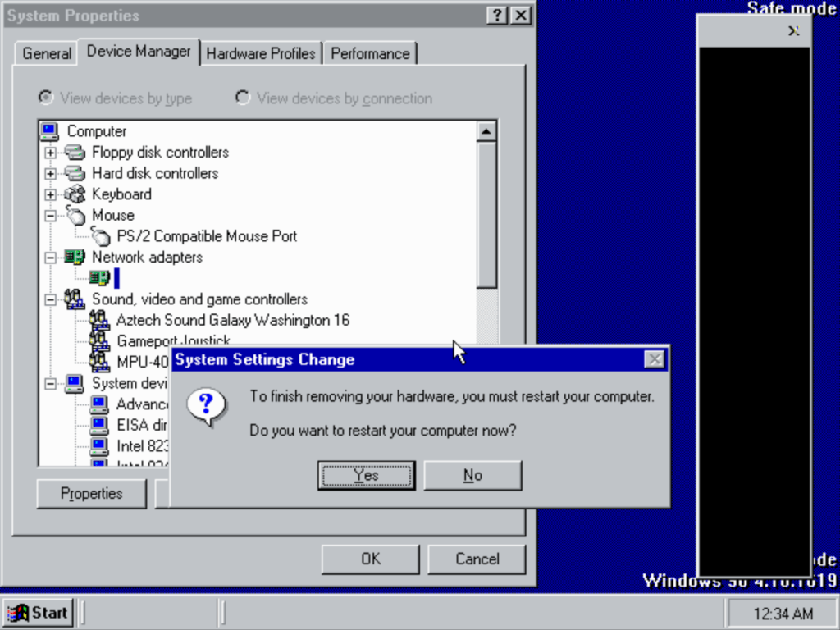Click Yes to restart the computer

(x=366, y=475)
